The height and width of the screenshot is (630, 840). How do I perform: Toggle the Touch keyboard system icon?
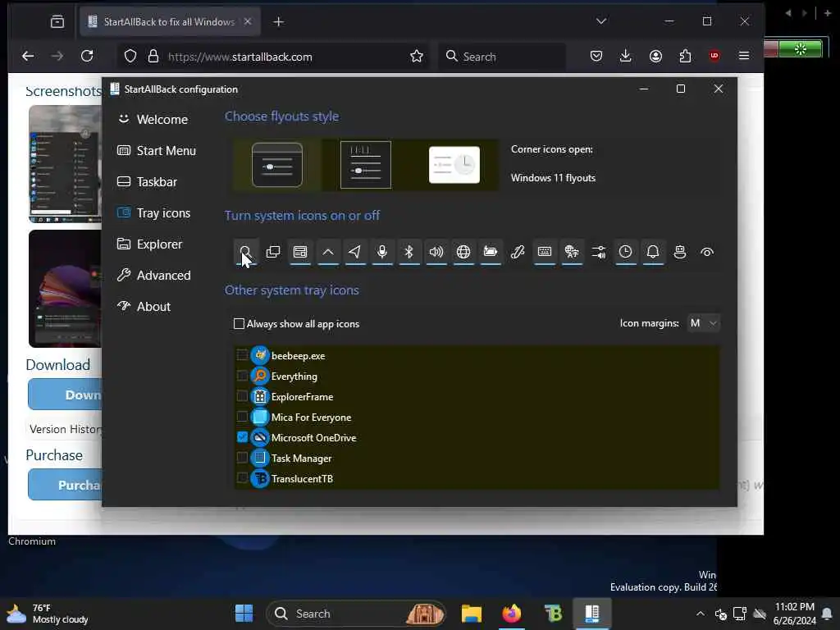point(545,252)
